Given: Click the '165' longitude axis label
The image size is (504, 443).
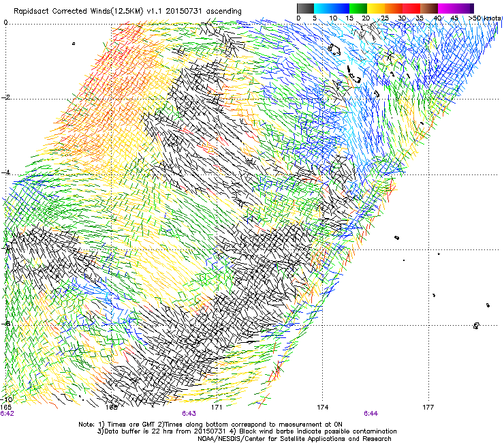Looking at the screenshot, I should [6, 408].
